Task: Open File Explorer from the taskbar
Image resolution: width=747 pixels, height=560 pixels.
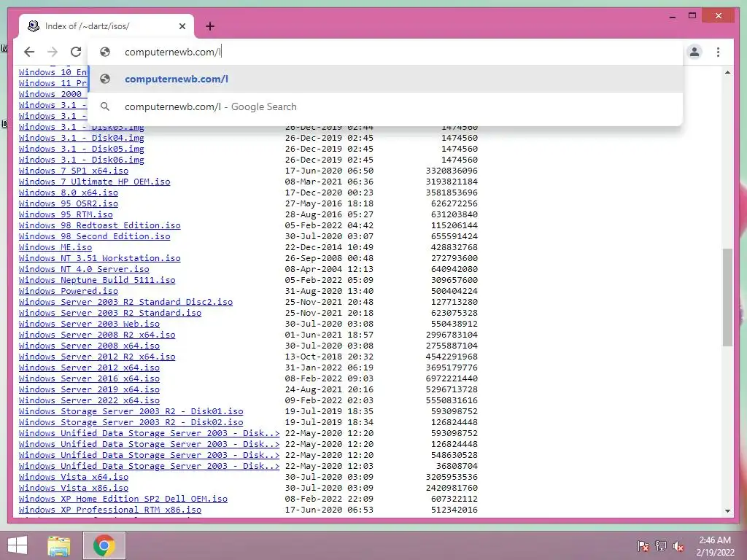Action: point(59,545)
